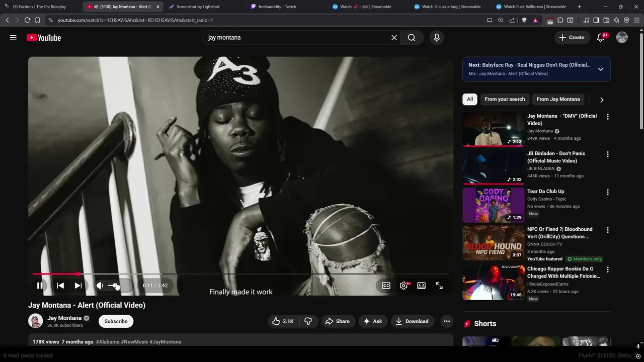This screenshot has width=644, height=362.
Task: Mute the video with the speaker icon
Action: (100, 286)
